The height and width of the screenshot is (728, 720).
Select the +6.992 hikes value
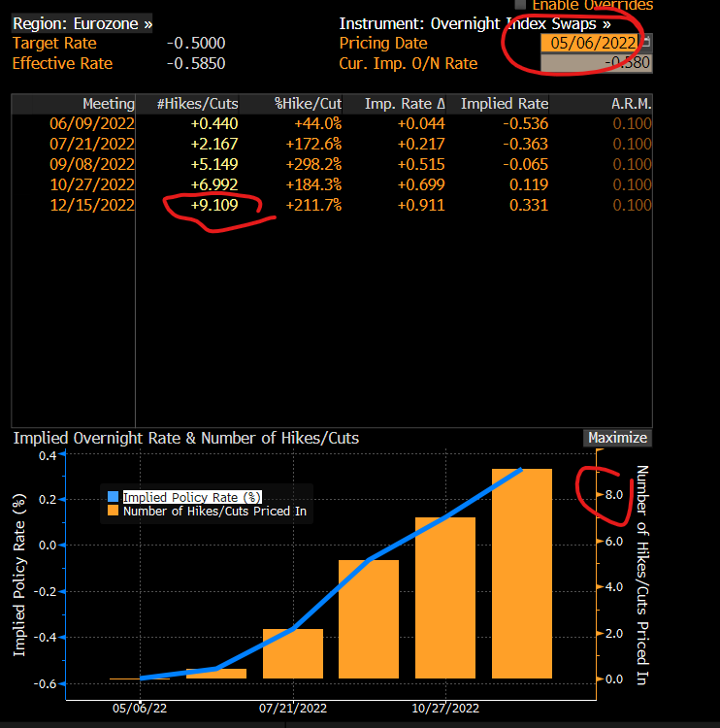(214, 184)
